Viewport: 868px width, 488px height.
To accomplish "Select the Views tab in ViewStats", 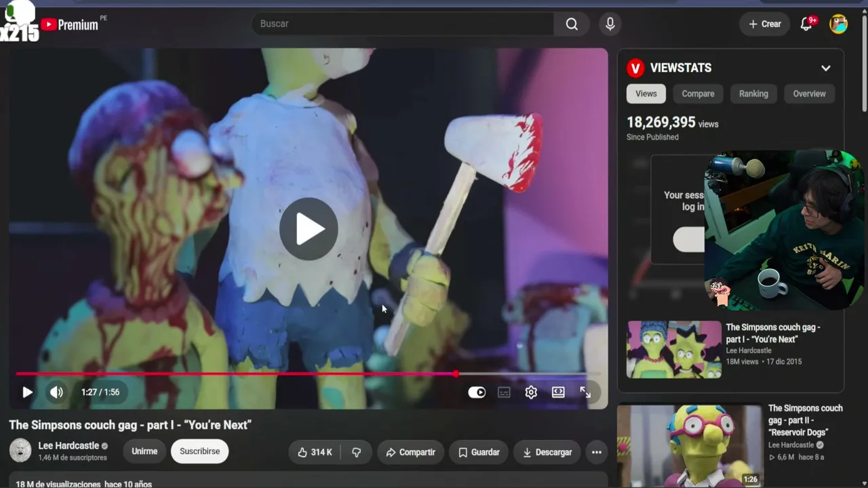I will (646, 94).
